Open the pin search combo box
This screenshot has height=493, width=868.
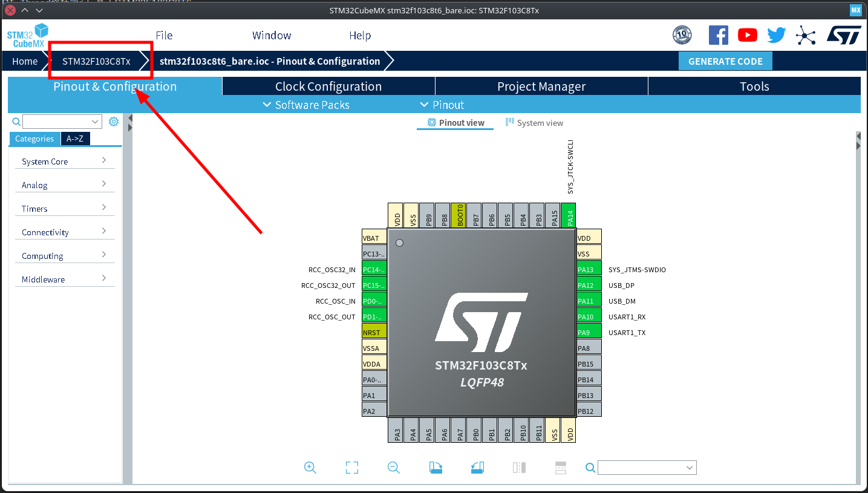(647, 468)
